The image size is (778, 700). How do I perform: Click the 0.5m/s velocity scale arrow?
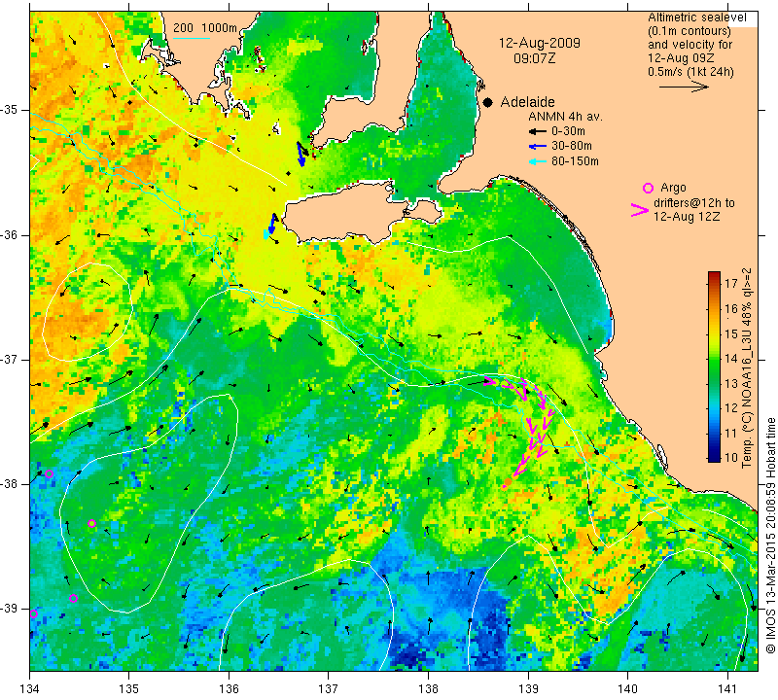click(684, 87)
